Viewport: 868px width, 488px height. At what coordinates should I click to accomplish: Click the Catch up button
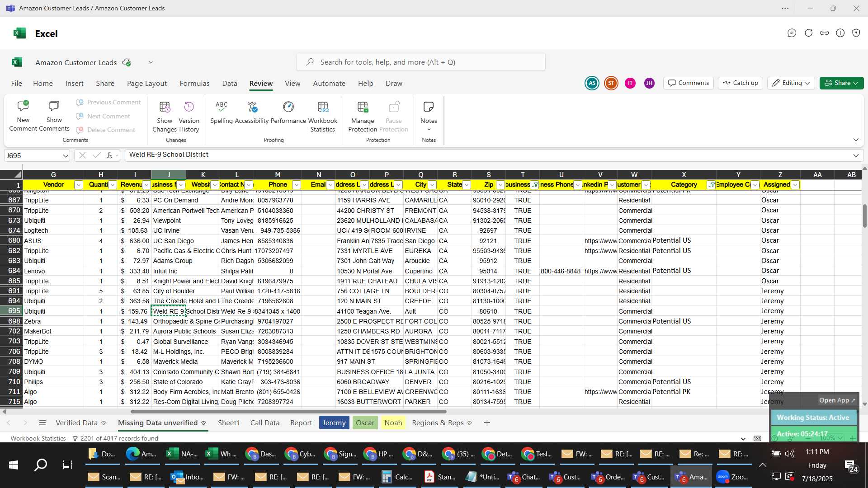point(740,83)
